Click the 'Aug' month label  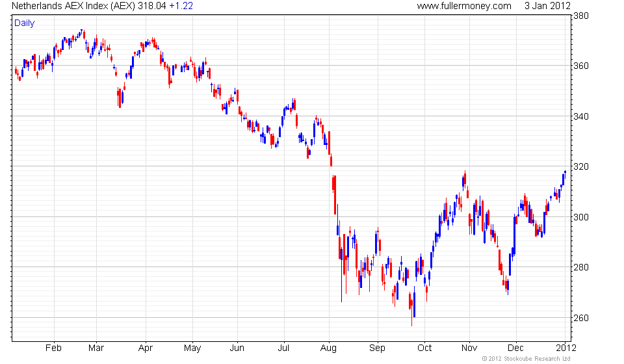(x=328, y=348)
